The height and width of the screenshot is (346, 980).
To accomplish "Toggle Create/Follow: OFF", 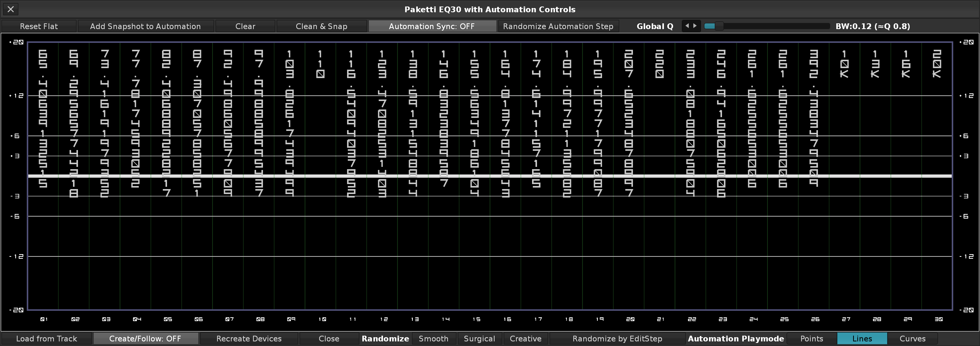I will tap(145, 339).
